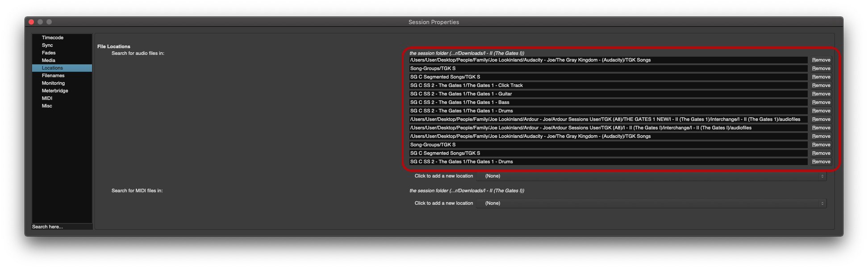This screenshot has height=269, width=868.
Task: Open the Misc section
Action: pos(47,106)
